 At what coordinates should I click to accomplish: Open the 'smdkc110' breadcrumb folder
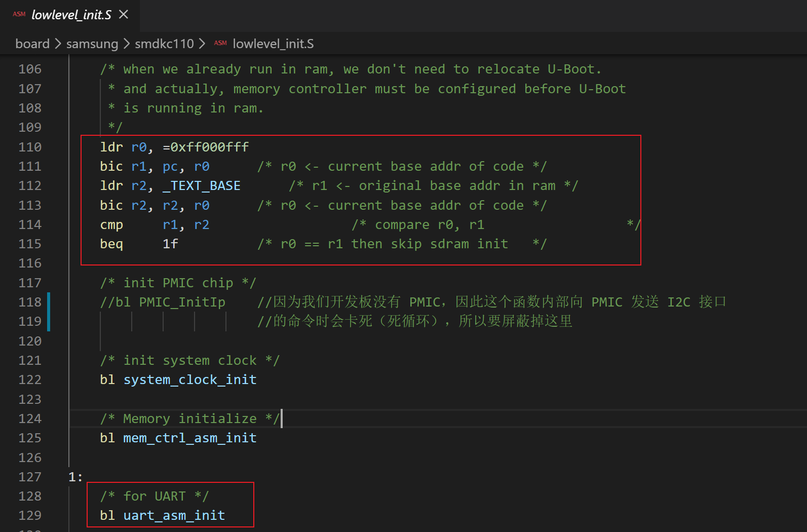[164, 44]
